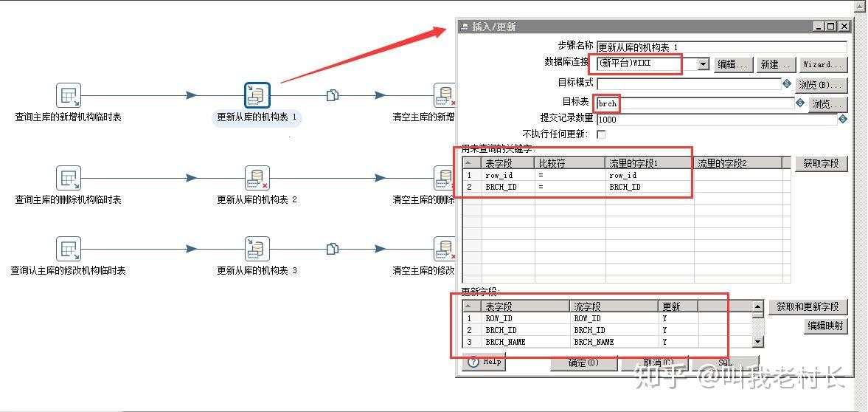
Task: Click the 流里的字段1 column header
Action: pyautogui.click(x=650, y=163)
